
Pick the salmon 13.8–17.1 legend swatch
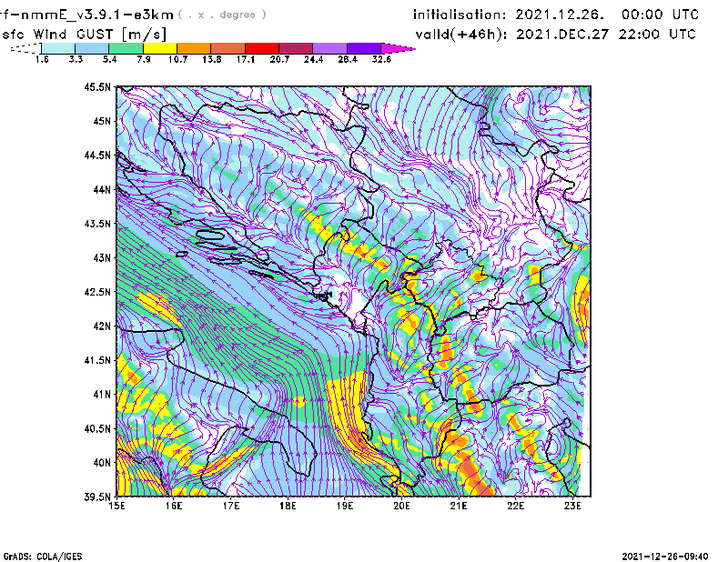(x=228, y=48)
